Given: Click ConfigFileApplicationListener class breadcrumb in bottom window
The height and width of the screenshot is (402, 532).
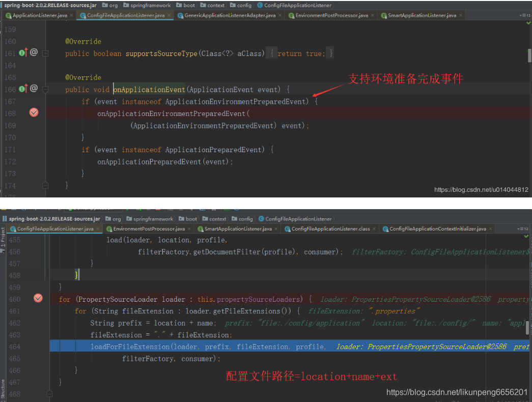Looking at the screenshot, I should click(295, 219).
